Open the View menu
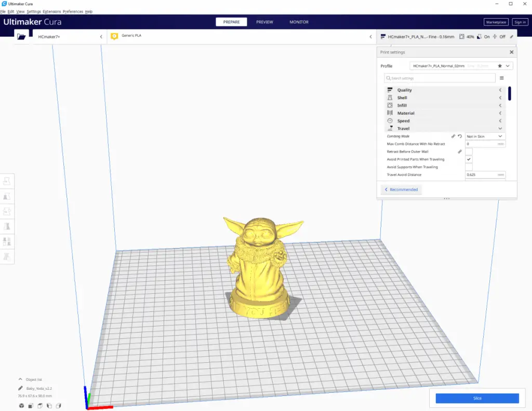Screen dimensions: 532x411 [20, 11]
